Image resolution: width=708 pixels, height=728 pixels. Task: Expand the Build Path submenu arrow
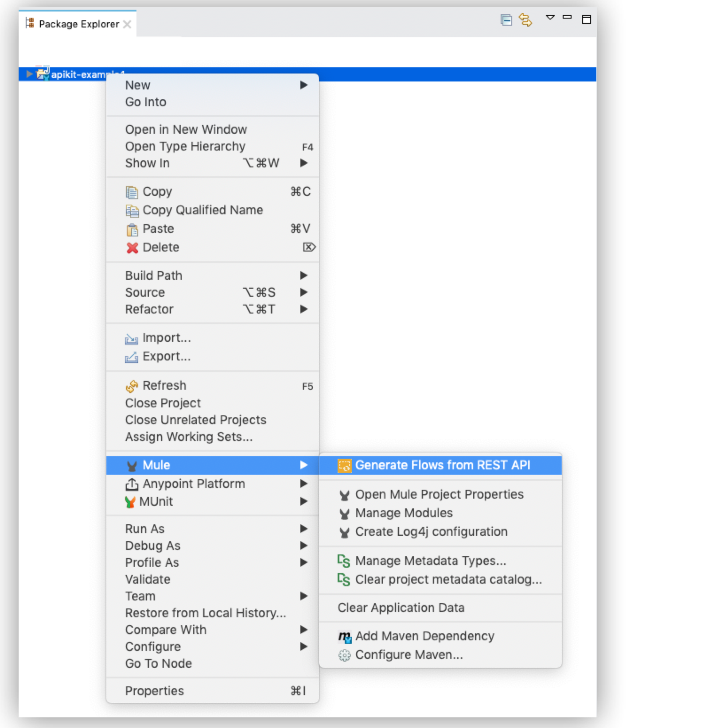(303, 275)
